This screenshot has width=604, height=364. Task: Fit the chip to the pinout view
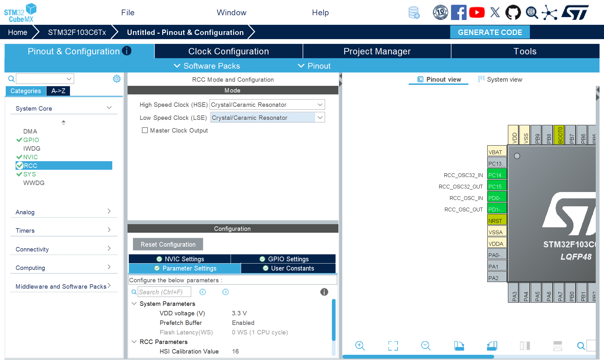393,346
